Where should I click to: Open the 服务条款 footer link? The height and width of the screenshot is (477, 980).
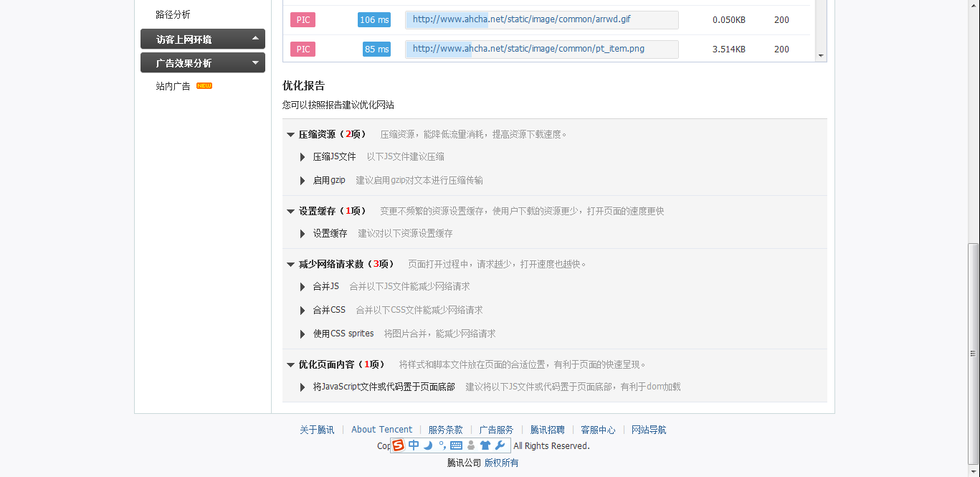[445, 430]
